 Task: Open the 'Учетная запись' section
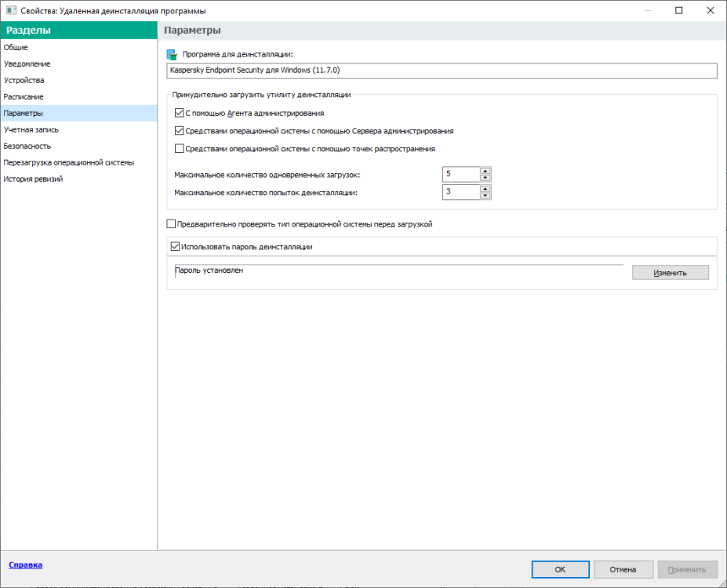79,129
